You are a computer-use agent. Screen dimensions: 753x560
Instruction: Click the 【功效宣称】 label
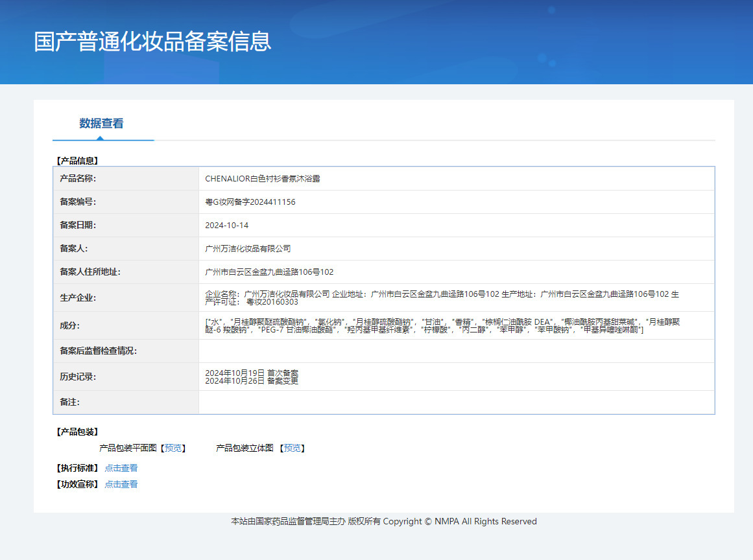[x=77, y=484]
